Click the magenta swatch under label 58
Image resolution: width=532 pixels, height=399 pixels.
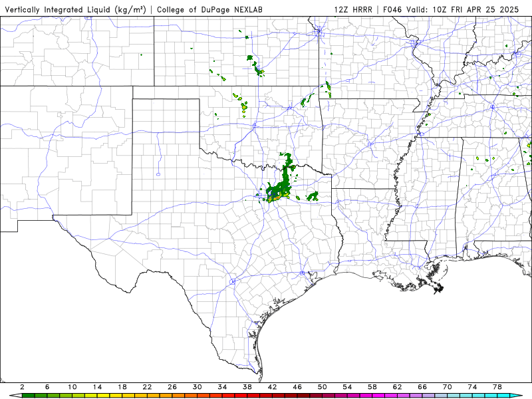[378, 396]
